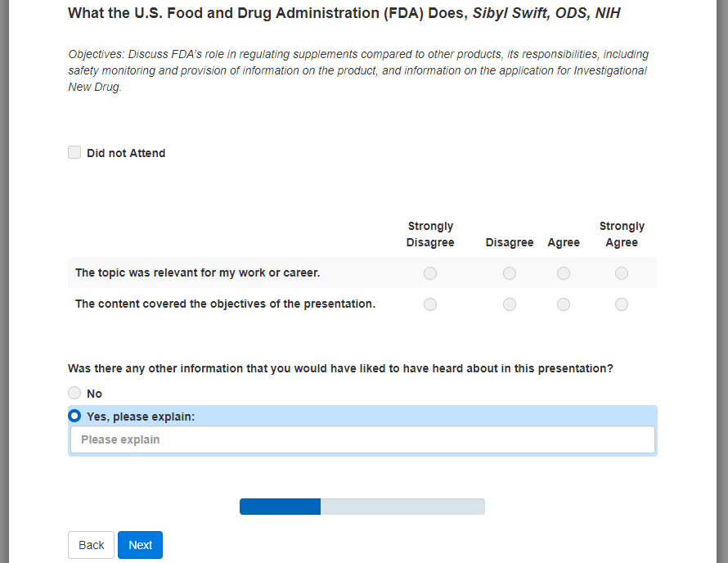
Task: Click the filled part of progress bar
Action: pyautogui.click(x=280, y=507)
